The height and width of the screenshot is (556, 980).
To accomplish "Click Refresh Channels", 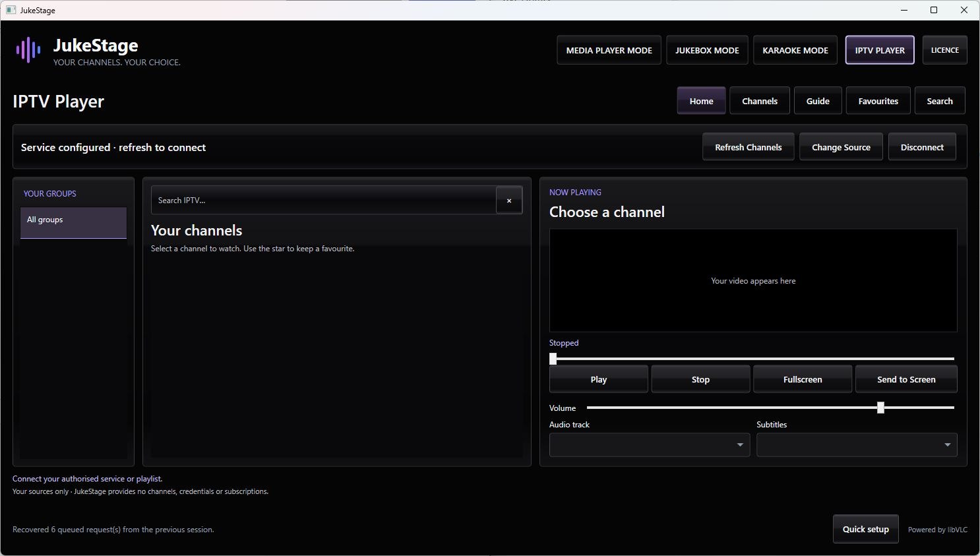I will coord(749,147).
